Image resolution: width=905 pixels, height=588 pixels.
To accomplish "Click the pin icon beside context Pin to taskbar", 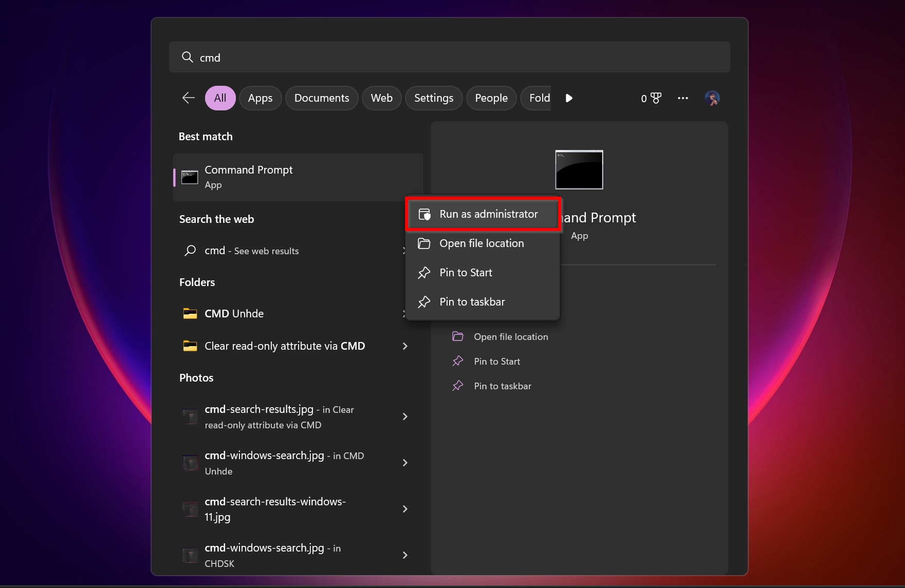I will (x=424, y=302).
